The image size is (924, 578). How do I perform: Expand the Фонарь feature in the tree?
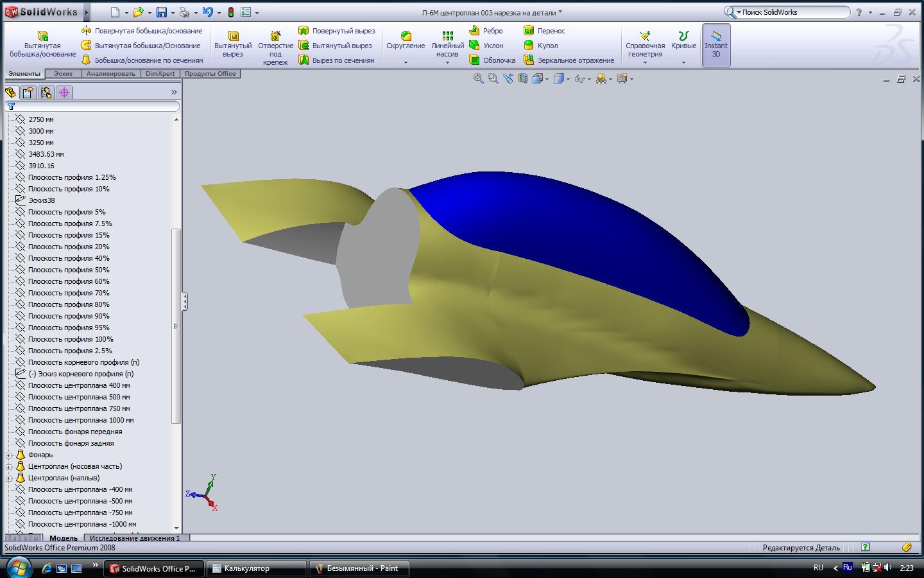(9, 455)
